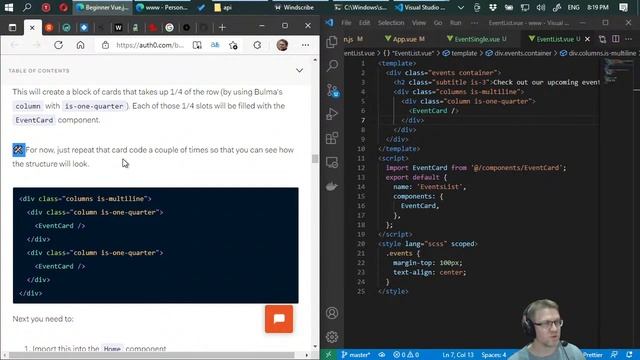Select the EventList.vue editor tab
This screenshot has width=640, height=360.
554,39
